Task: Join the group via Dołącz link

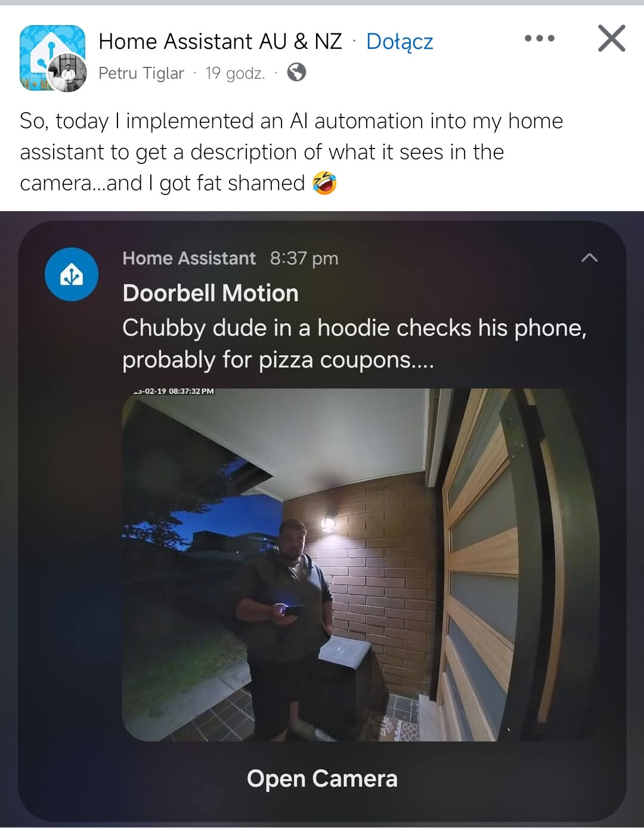Action: [x=400, y=42]
